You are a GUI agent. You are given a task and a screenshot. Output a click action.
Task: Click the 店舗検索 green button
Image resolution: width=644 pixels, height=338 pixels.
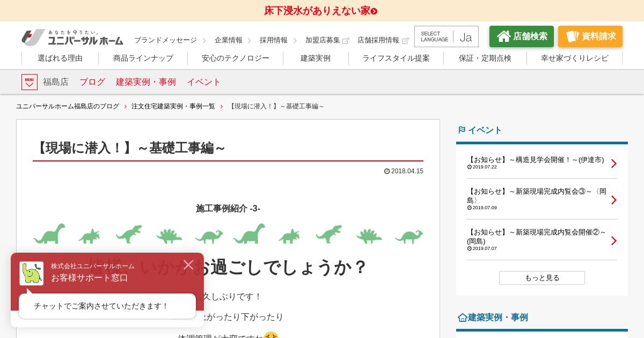tap(522, 36)
